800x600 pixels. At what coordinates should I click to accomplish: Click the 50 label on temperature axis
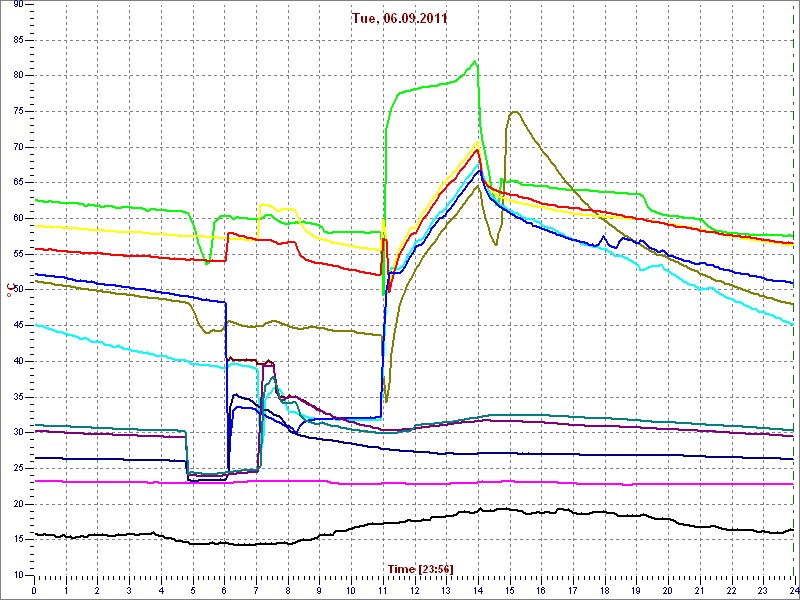coord(18,290)
